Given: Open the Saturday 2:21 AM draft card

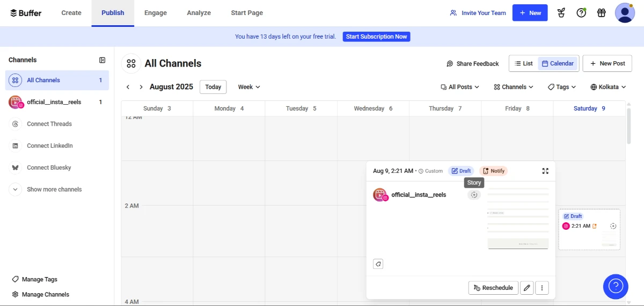Looking at the screenshot, I should (589, 229).
